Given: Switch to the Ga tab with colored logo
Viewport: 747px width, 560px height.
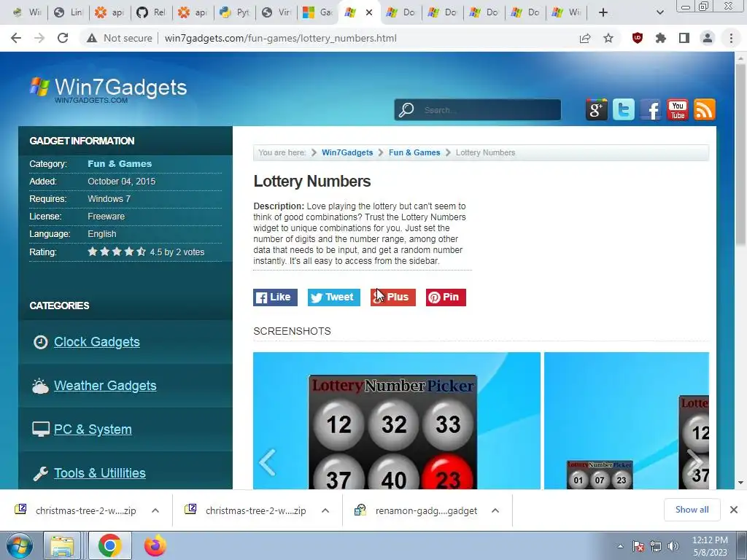Looking at the screenshot, I should [317, 12].
